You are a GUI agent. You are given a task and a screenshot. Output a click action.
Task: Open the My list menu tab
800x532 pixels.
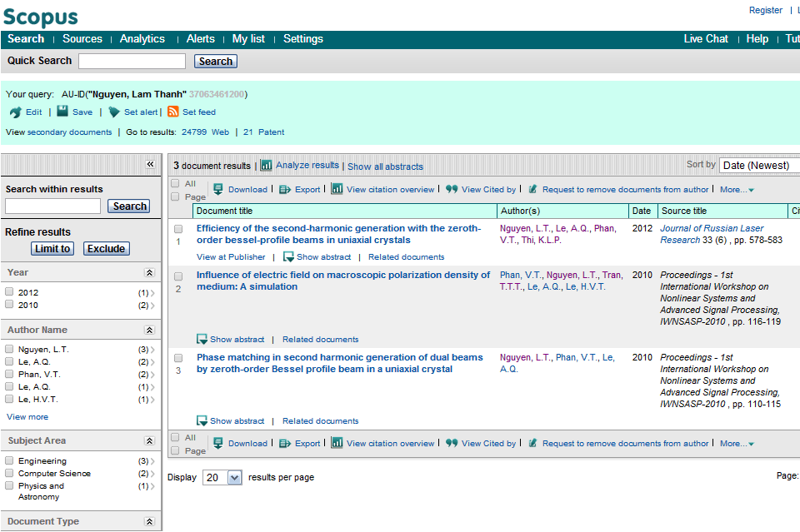coord(248,39)
